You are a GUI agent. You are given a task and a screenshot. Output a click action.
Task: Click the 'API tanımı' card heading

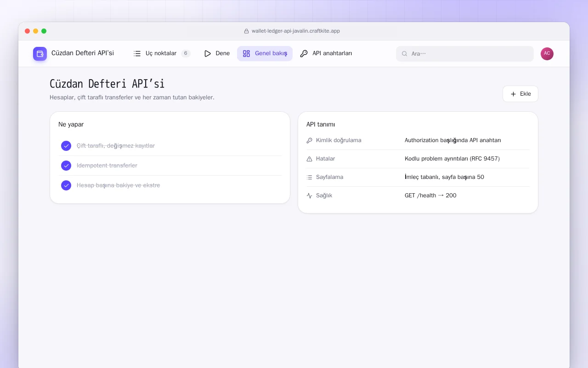pos(321,125)
